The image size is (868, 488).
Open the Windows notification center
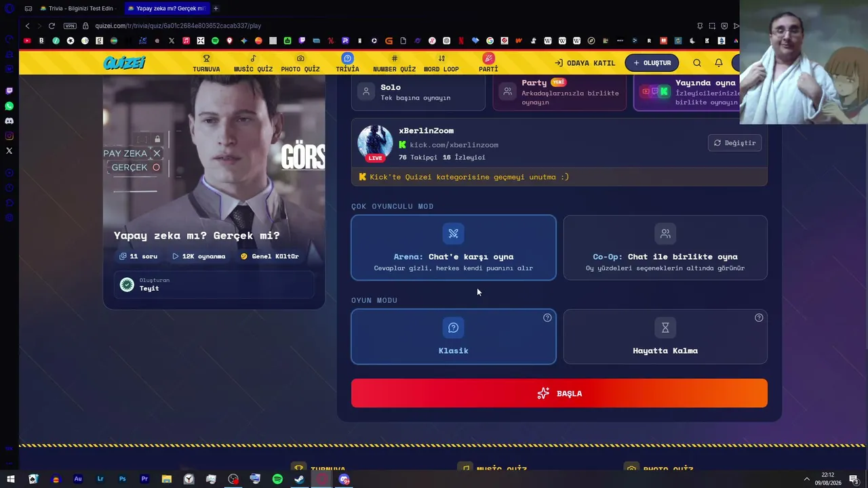tap(854, 479)
